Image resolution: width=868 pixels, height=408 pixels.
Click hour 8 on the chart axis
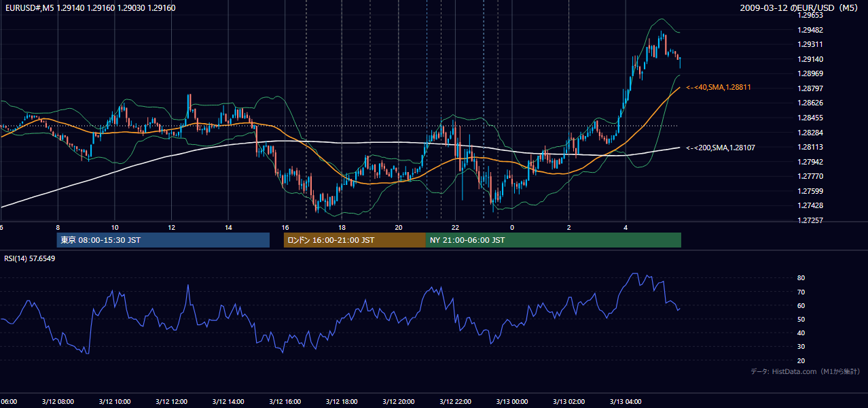pos(58,227)
